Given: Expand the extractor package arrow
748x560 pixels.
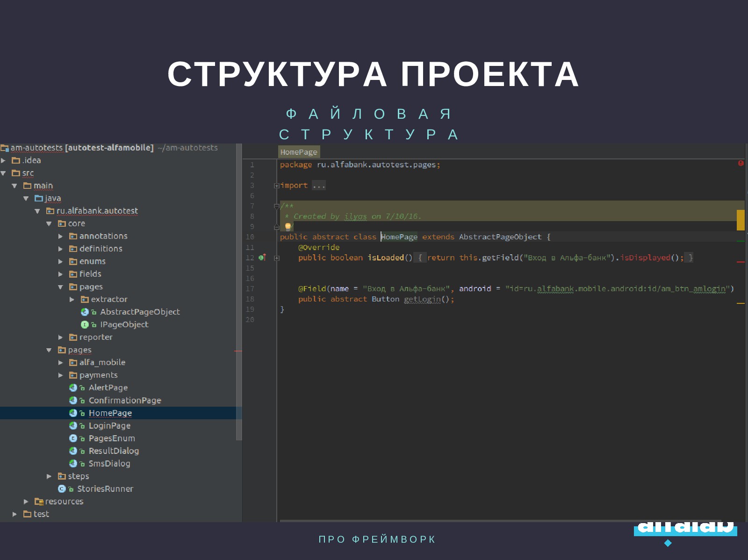Looking at the screenshot, I should [x=72, y=299].
